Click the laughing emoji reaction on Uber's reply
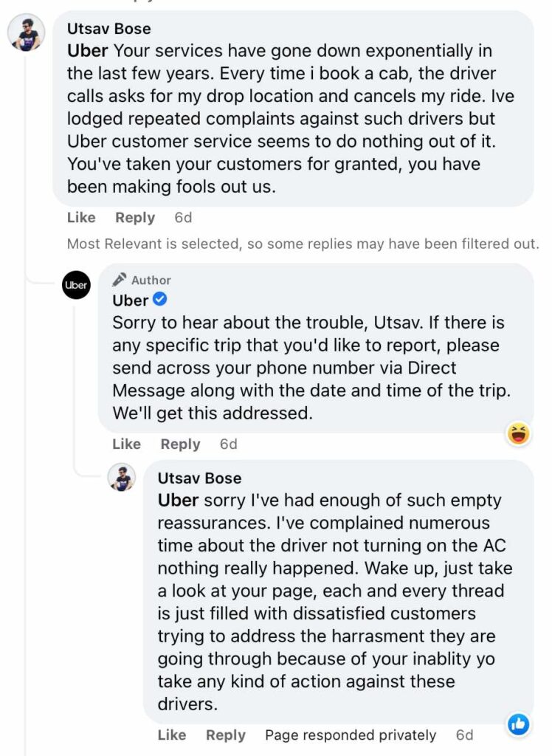552x756 pixels. tap(520, 434)
